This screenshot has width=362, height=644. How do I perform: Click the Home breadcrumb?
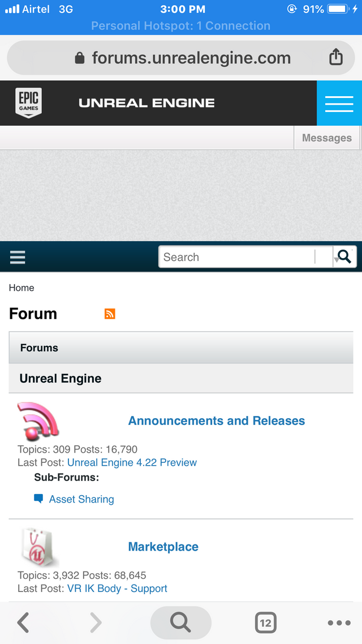coord(21,287)
